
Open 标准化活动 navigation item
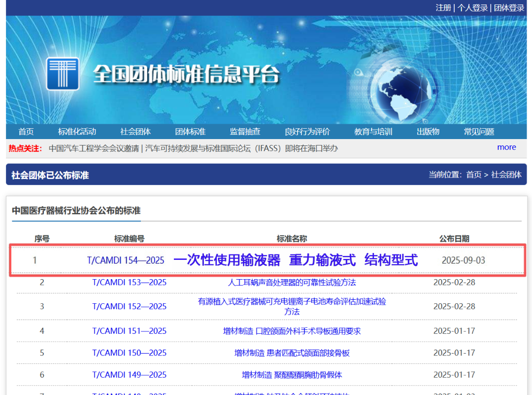[77, 132]
